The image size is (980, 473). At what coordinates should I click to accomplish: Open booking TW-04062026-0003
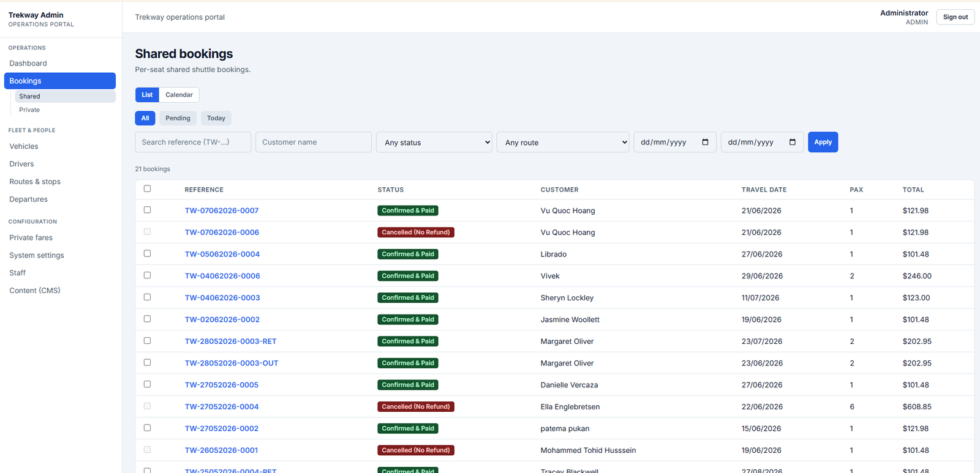[222, 298]
